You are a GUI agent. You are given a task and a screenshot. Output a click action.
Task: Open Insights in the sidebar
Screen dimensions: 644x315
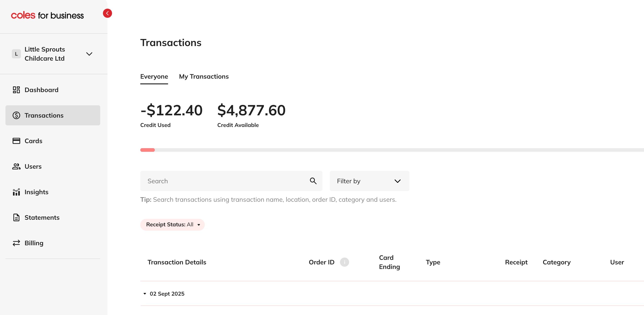click(x=53, y=192)
